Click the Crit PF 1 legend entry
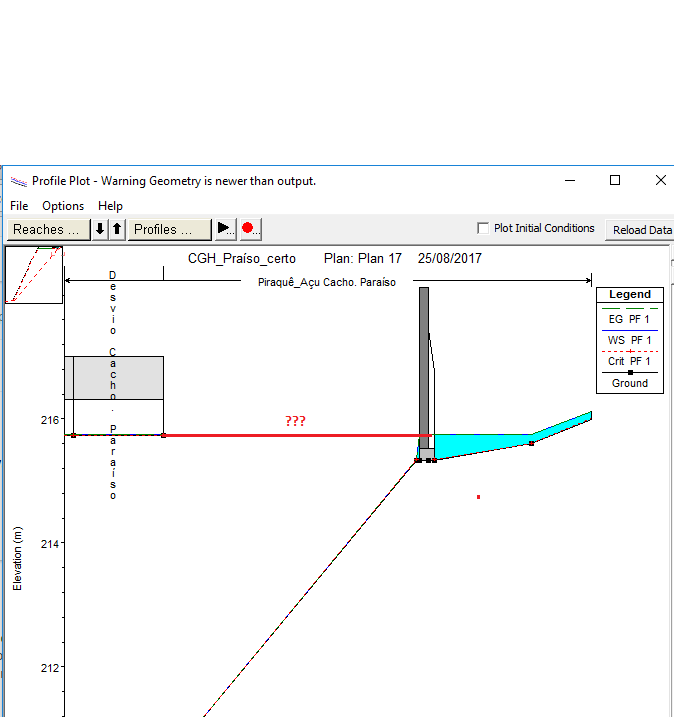Viewport: 674px width, 717px height. (x=630, y=361)
